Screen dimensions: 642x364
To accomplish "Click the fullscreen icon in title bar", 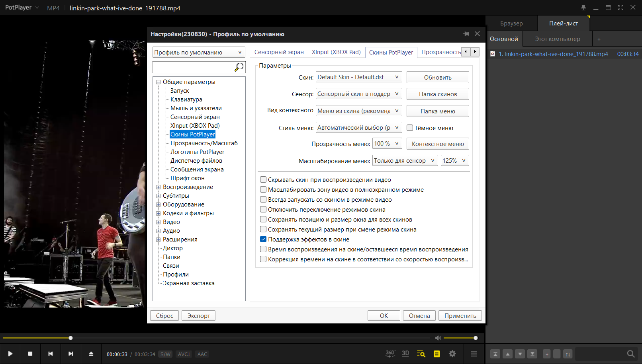I will click(620, 8).
